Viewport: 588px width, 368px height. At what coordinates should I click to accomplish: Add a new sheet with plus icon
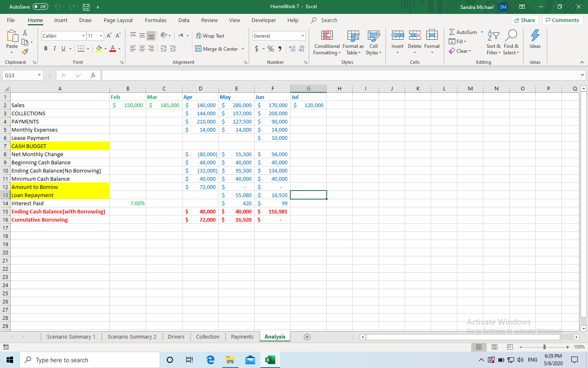(x=307, y=337)
